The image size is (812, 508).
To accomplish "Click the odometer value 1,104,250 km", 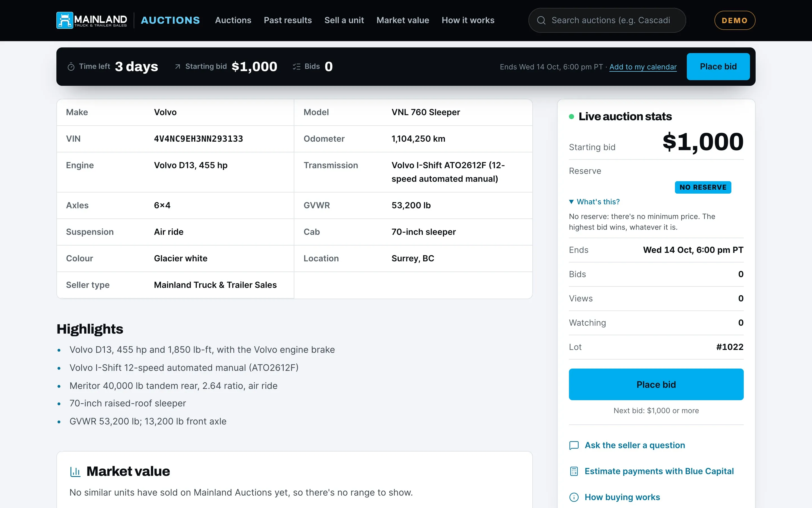I will coord(418,139).
